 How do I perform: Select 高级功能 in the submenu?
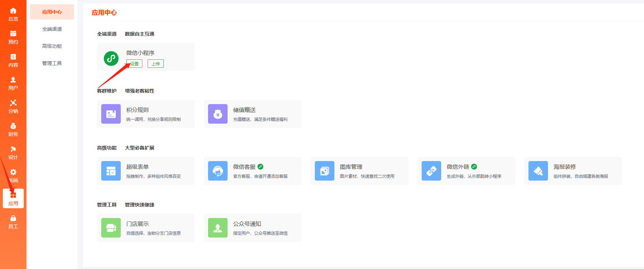pyautogui.click(x=52, y=46)
